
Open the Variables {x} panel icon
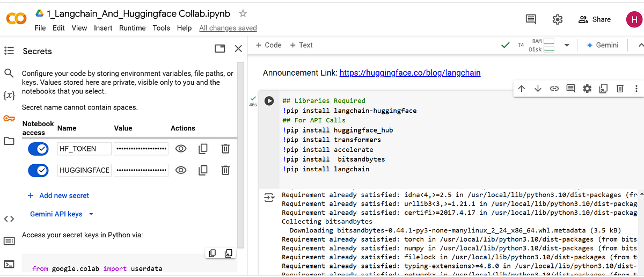click(9, 96)
